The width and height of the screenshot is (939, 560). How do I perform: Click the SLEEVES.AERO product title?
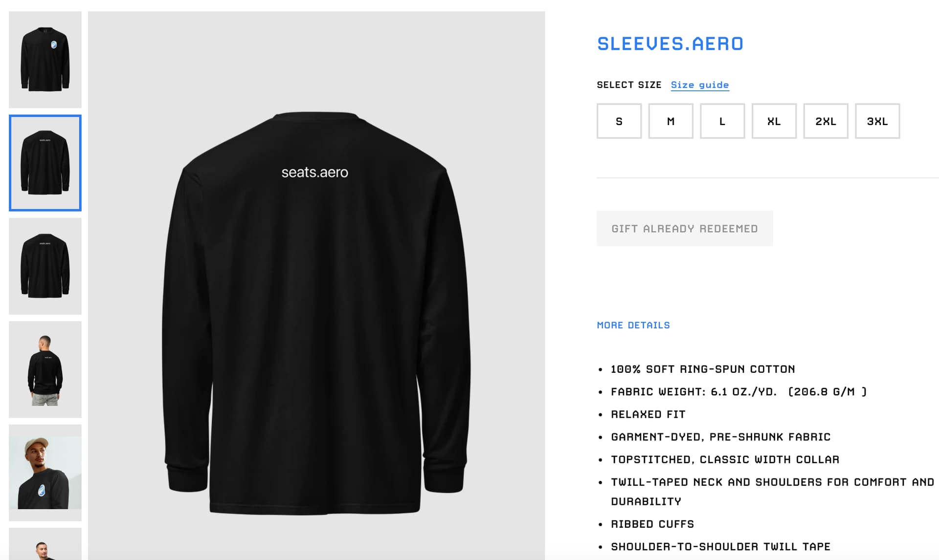670,44
